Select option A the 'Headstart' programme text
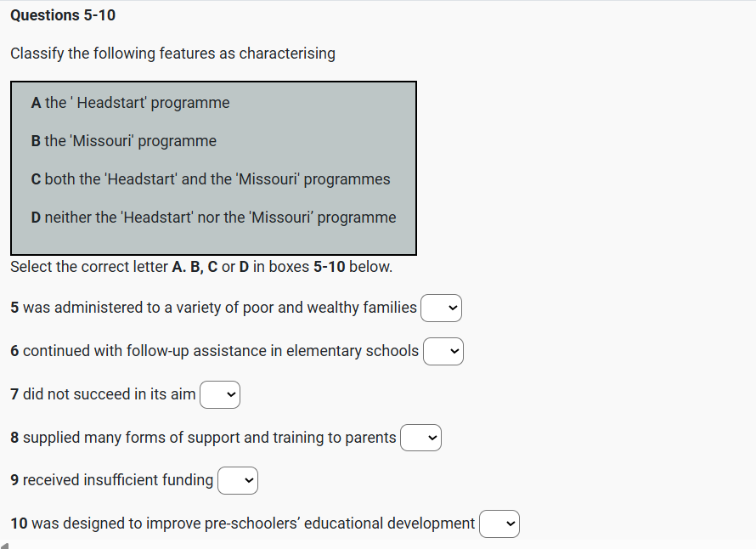The image size is (756, 549). (x=130, y=103)
